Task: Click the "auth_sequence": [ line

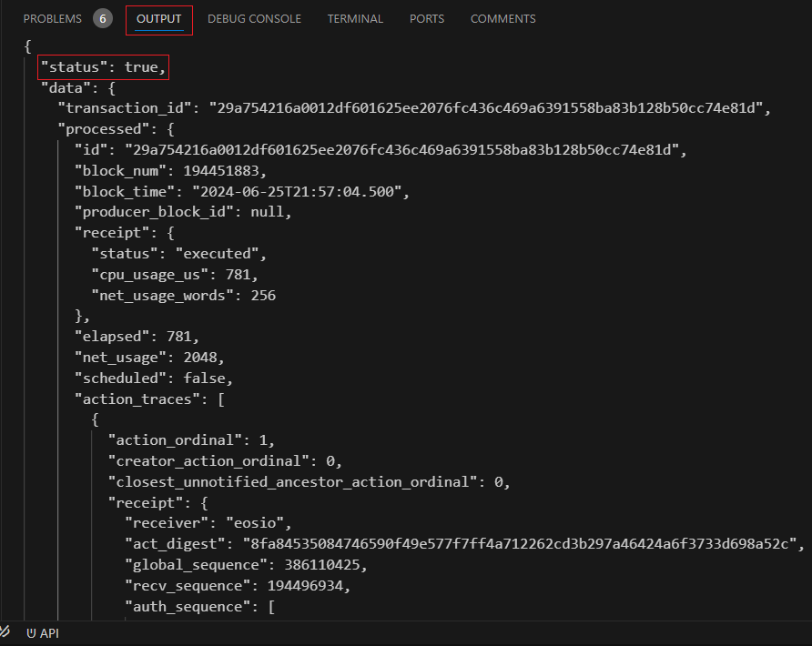Action: [200, 607]
